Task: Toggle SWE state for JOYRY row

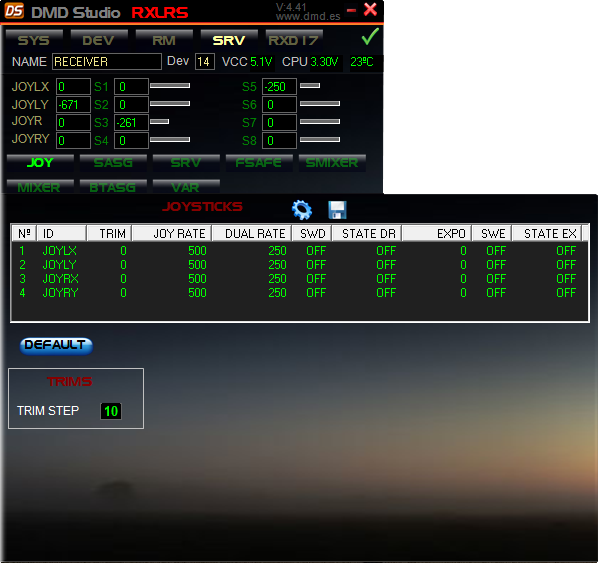Action: click(x=496, y=293)
